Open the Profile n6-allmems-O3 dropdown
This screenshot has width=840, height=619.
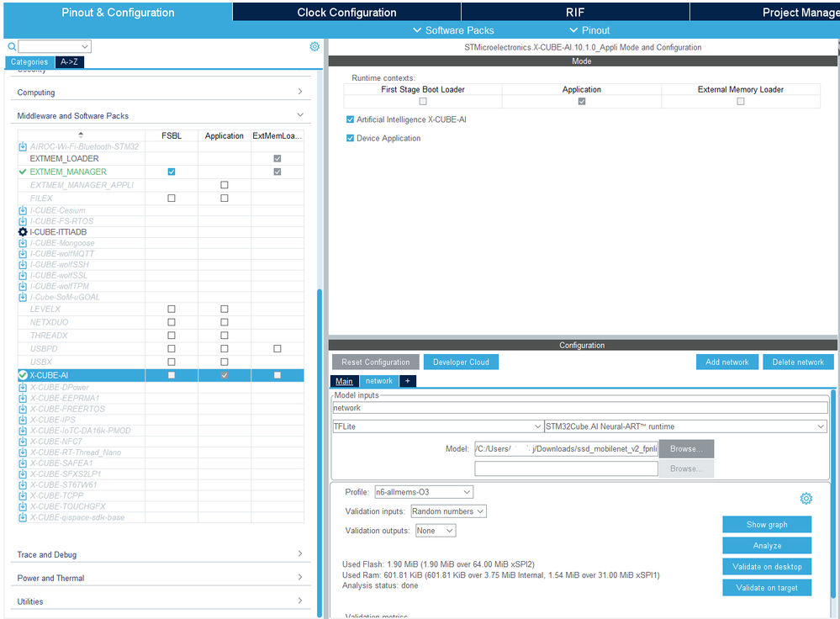point(423,492)
